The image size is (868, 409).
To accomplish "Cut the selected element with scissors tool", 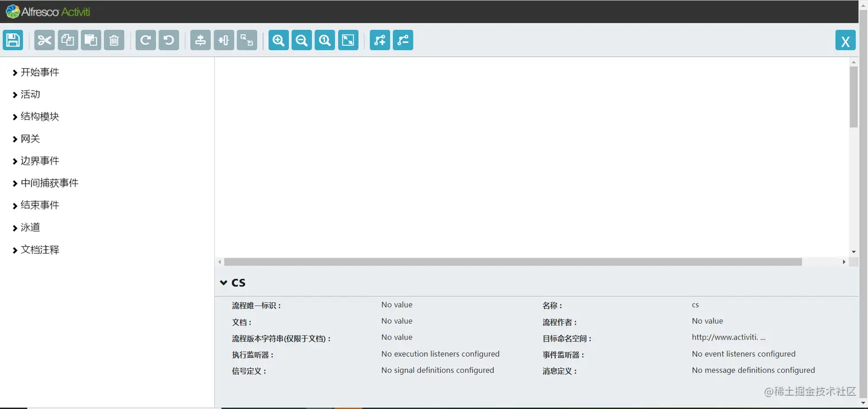I will click(44, 40).
